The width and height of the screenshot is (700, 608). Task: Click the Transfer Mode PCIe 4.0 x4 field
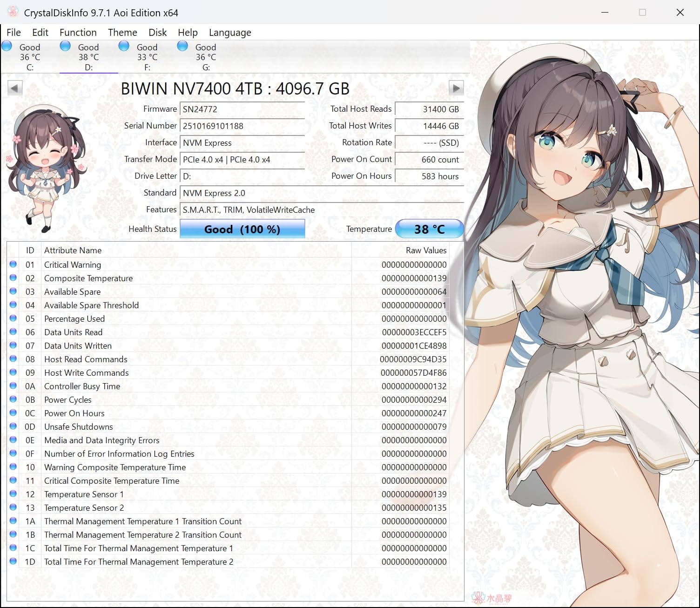pyautogui.click(x=242, y=159)
